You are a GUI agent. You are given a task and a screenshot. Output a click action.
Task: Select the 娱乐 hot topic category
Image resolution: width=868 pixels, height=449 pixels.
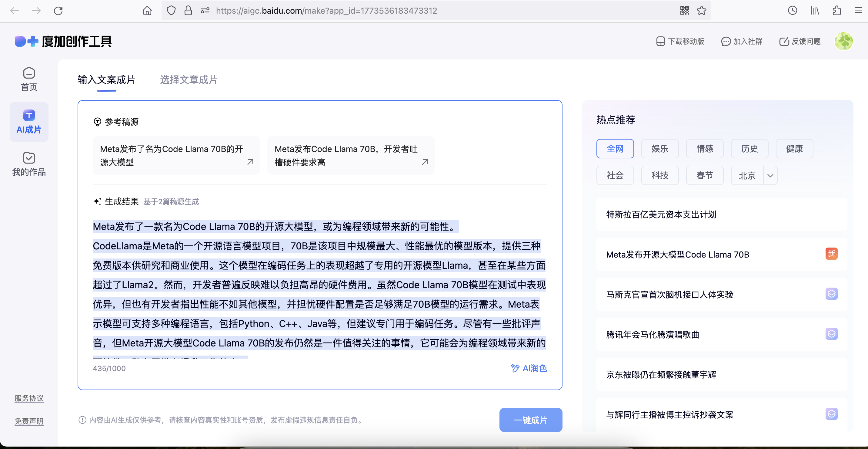(x=660, y=148)
